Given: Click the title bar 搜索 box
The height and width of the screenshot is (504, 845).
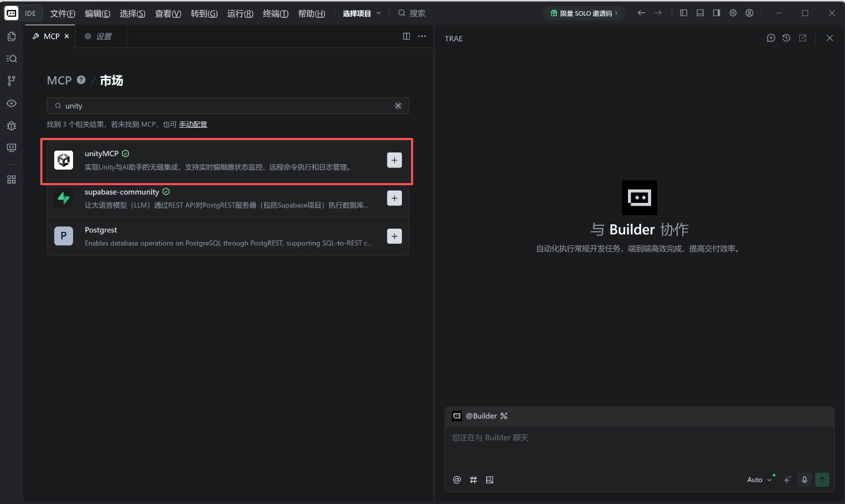Looking at the screenshot, I should pyautogui.click(x=412, y=13).
